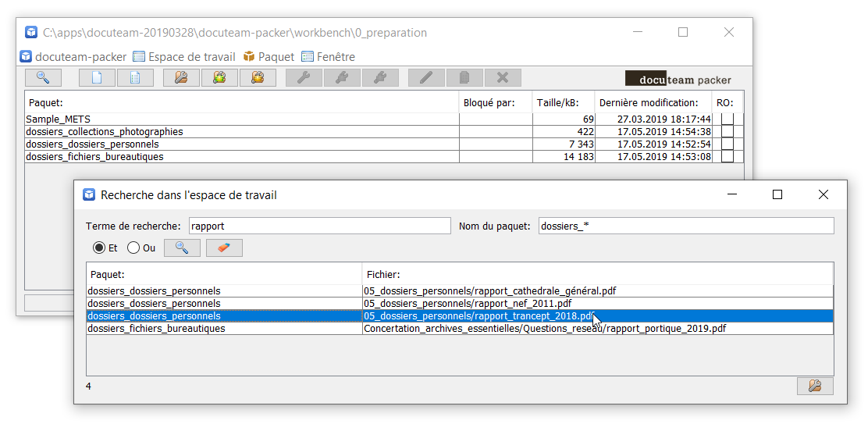Create a new blank packet
Screen dimensions: 868x424
(x=98, y=78)
